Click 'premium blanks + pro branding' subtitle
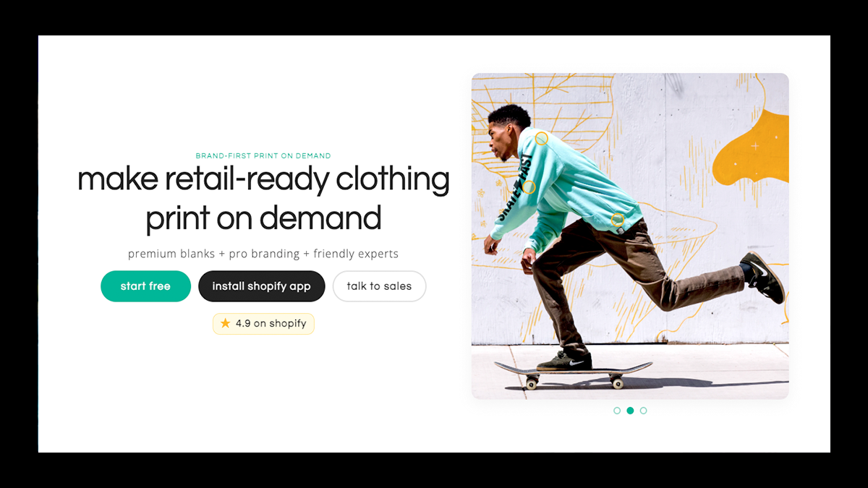The image size is (868, 488). (x=213, y=254)
